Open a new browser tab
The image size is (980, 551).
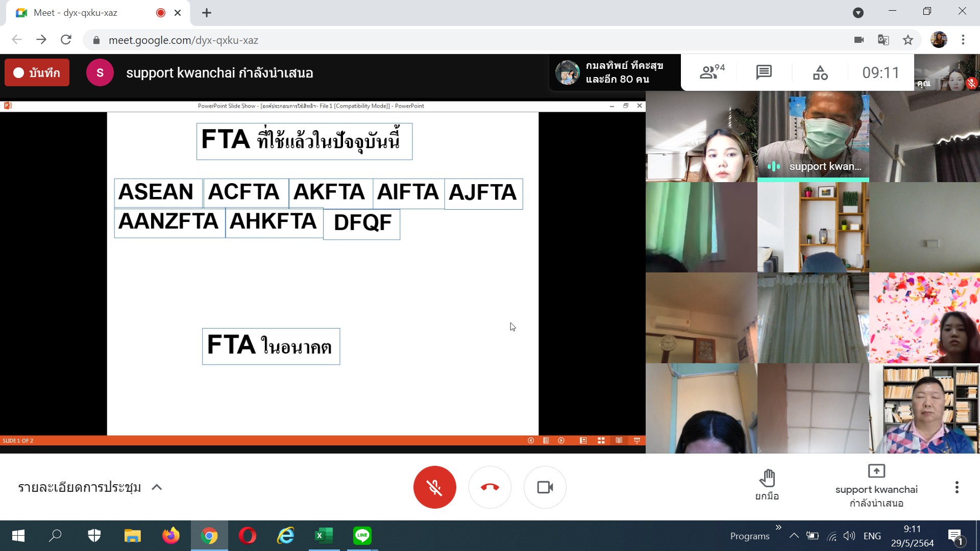[x=206, y=13]
